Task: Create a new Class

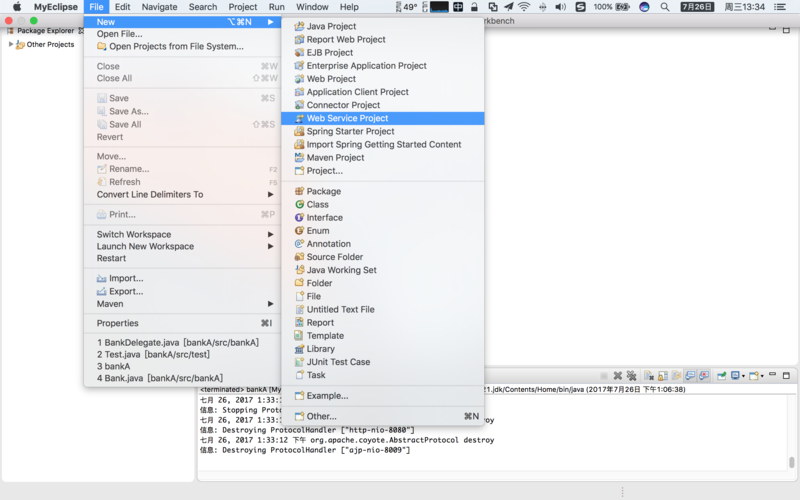Action: (382, 204)
